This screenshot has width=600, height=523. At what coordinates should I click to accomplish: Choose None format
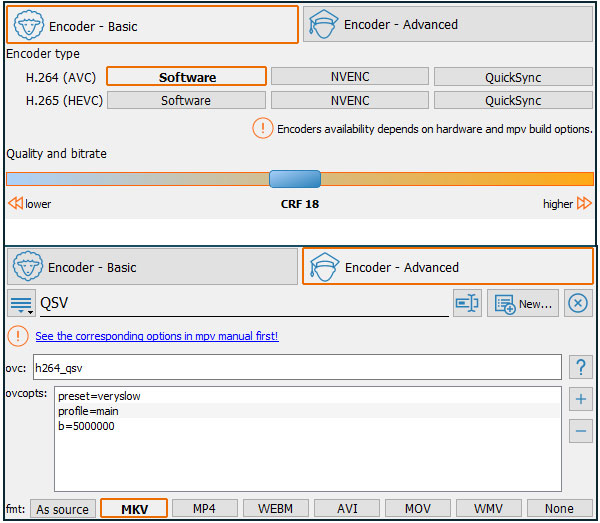[560, 508]
